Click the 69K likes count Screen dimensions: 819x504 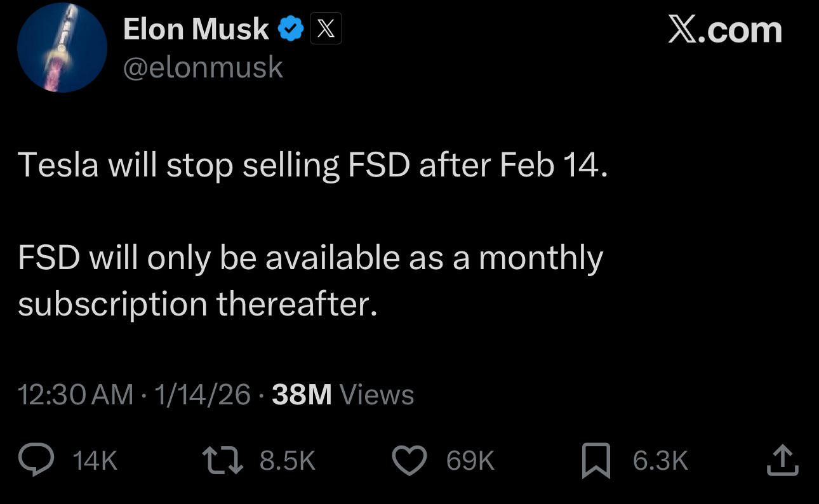click(x=470, y=461)
